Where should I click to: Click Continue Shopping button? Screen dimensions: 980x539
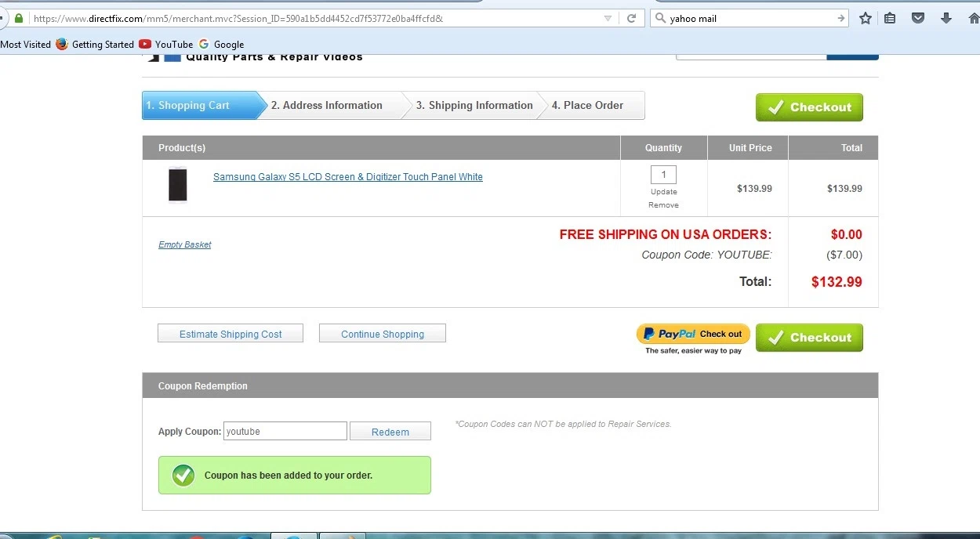tap(383, 334)
